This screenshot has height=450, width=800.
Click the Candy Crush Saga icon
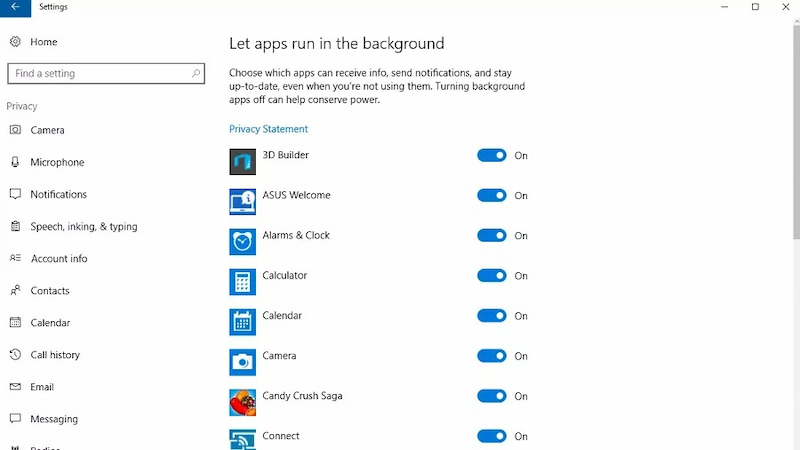pos(242,401)
